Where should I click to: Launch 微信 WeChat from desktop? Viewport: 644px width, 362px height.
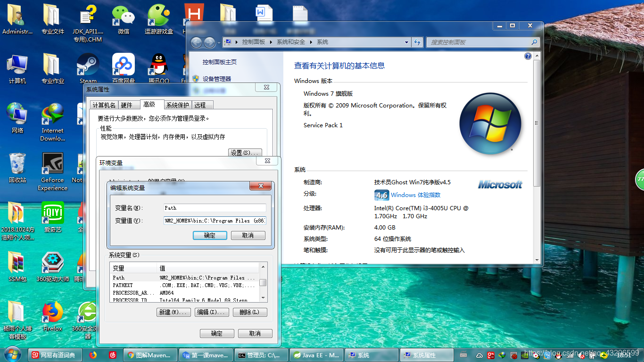(123, 19)
